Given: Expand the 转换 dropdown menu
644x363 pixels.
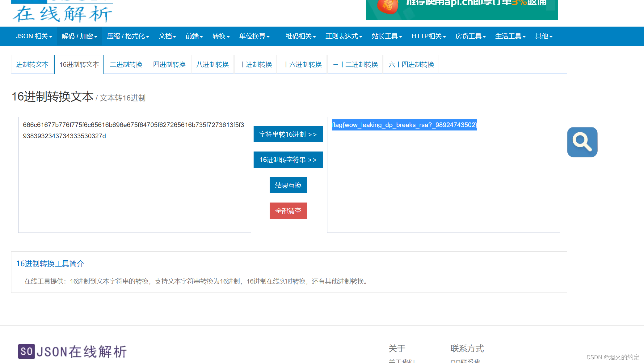Looking at the screenshot, I should (221, 36).
